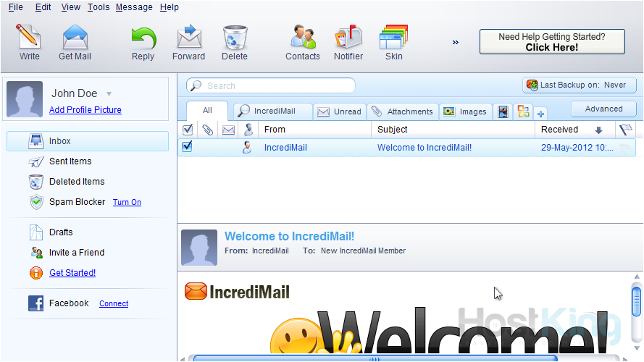Reply to the selected message
Viewport: 644px width, 362px height.
pos(143,43)
